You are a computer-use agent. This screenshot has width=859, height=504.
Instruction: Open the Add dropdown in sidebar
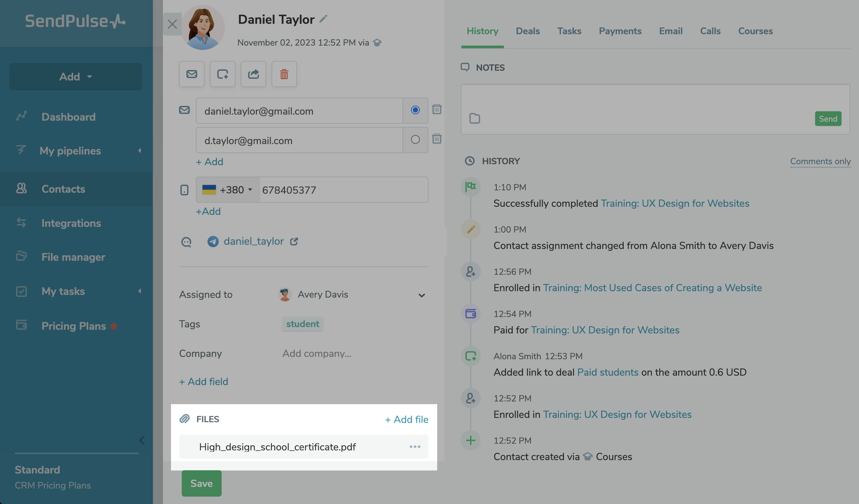pyautogui.click(x=76, y=76)
